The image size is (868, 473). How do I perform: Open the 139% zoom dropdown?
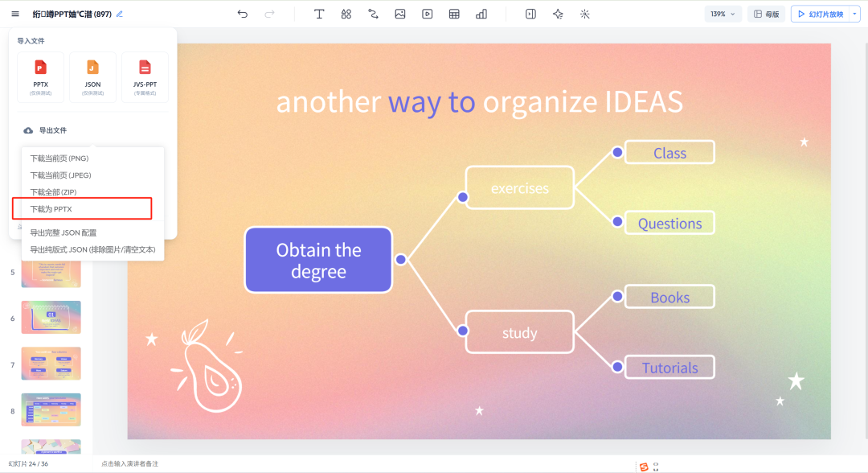723,14
